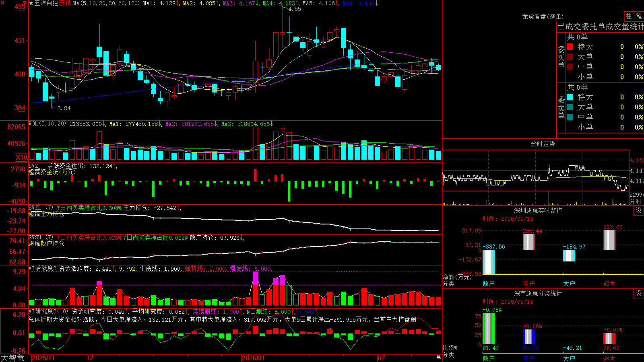Open 设 settings for 深市超赢分类统计
This screenshot has height=362, width=644.
(x=639, y=293)
